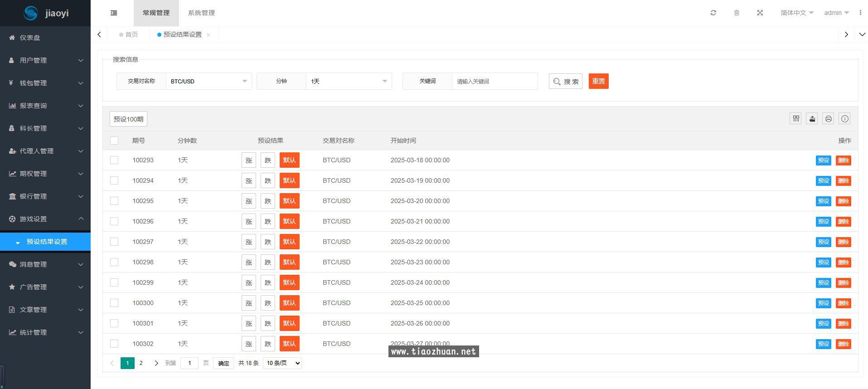Image resolution: width=868 pixels, height=389 pixels.
Task: Open the page size 10条/页 dropdown
Action: (282, 363)
